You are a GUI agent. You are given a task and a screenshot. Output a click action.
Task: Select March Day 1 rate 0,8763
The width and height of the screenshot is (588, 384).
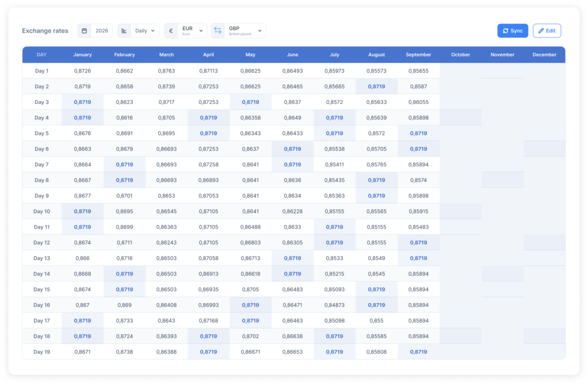click(167, 71)
